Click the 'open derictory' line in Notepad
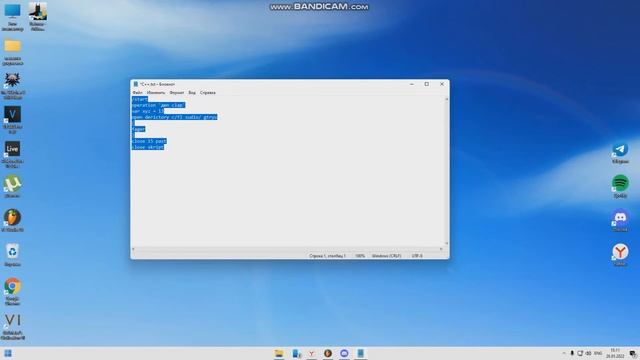The width and height of the screenshot is (640, 360). pyautogui.click(x=174, y=117)
